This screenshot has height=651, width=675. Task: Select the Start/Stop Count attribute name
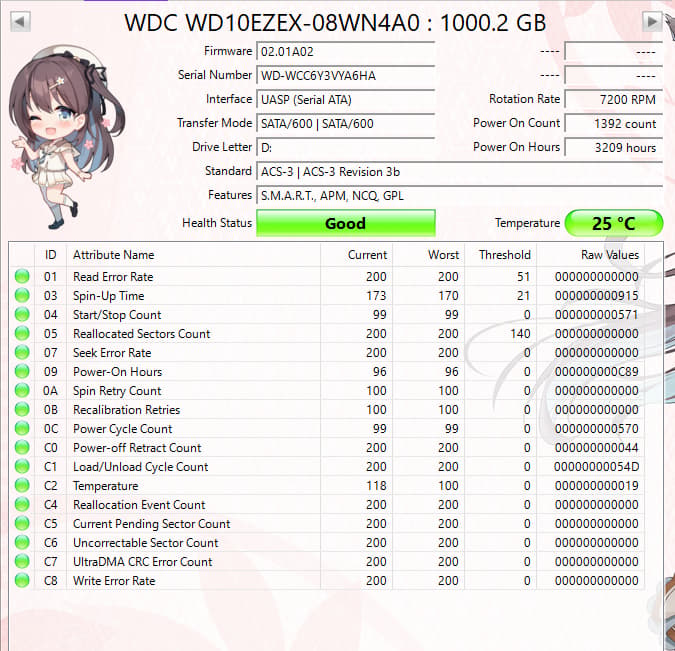coord(117,315)
